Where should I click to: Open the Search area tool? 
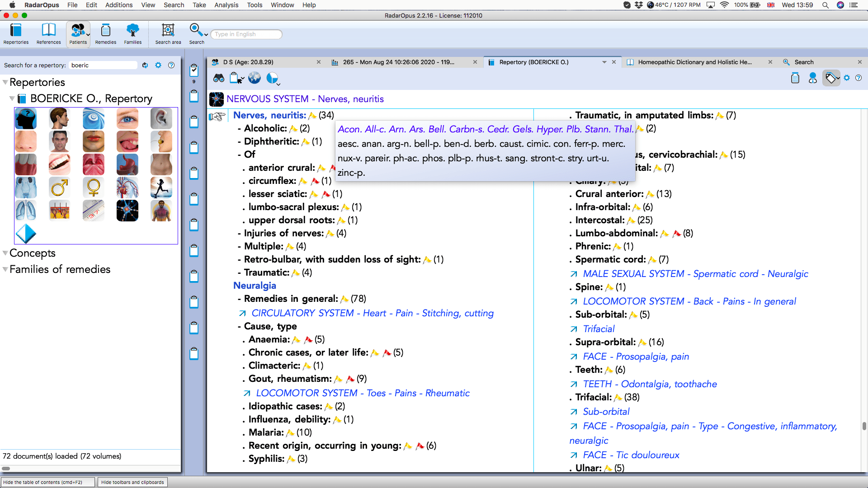[x=168, y=34]
